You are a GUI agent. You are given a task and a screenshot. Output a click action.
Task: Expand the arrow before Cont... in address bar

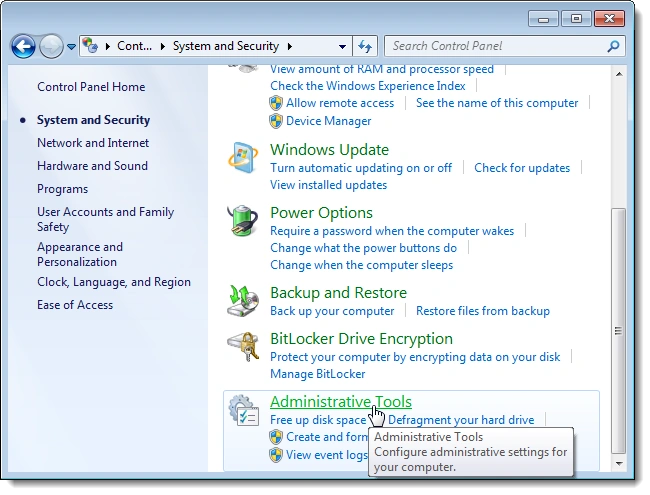point(108,46)
